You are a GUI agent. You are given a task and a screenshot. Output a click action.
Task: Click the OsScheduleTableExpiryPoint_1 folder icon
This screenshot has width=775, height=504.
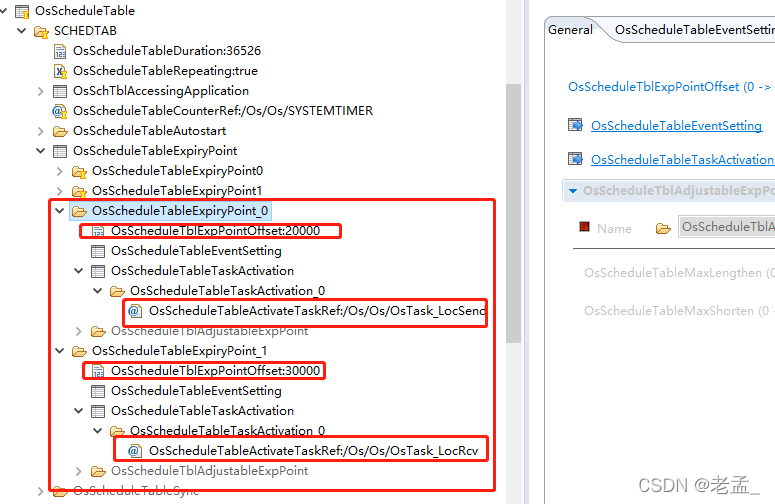tap(79, 351)
